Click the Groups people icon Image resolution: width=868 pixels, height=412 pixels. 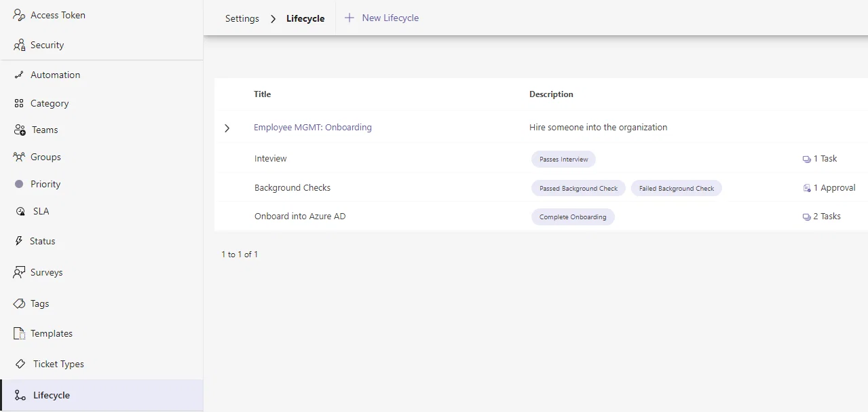point(19,157)
